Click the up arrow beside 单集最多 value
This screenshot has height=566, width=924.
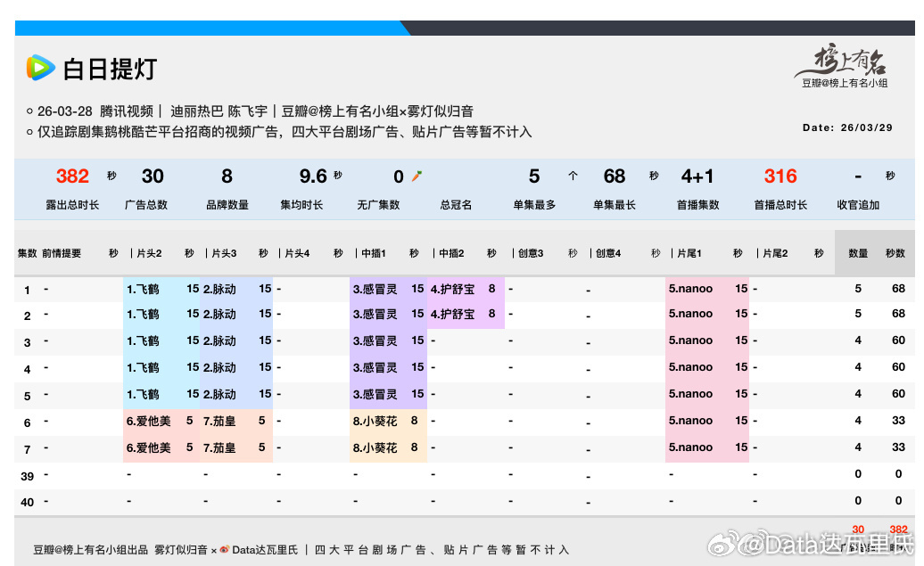(x=573, y=176)
